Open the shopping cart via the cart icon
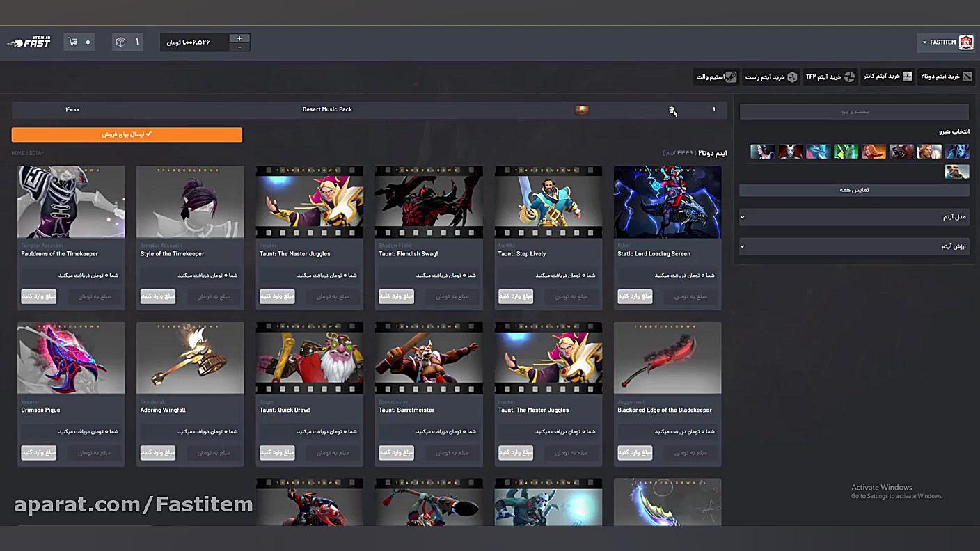Image resolution: width=980 pixels, height=551 pixels. click(x=73, y=42)
